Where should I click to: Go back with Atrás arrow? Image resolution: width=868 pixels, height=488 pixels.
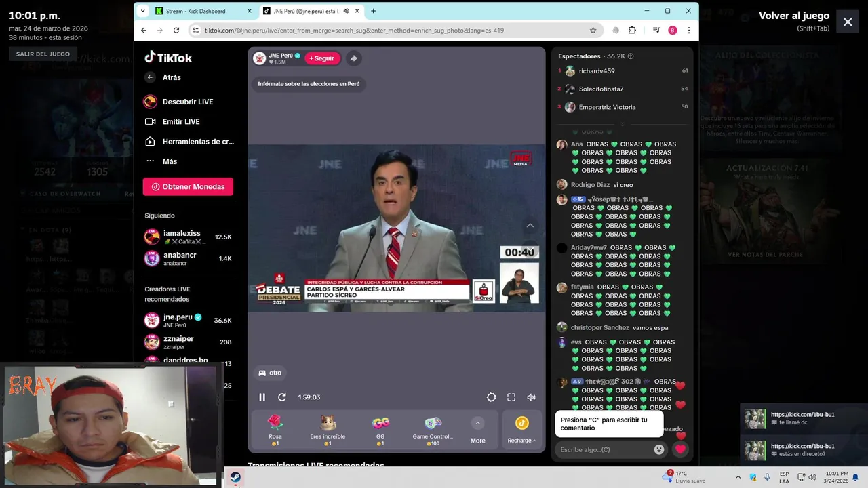point(150,77)
